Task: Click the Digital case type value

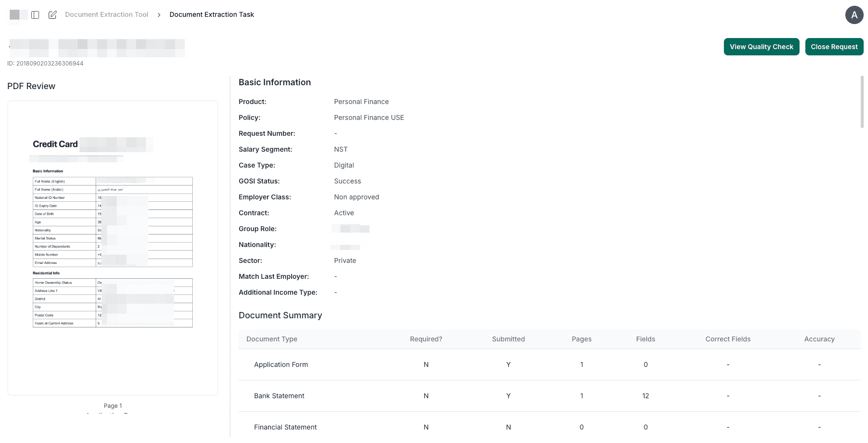Action: point(344,165)
